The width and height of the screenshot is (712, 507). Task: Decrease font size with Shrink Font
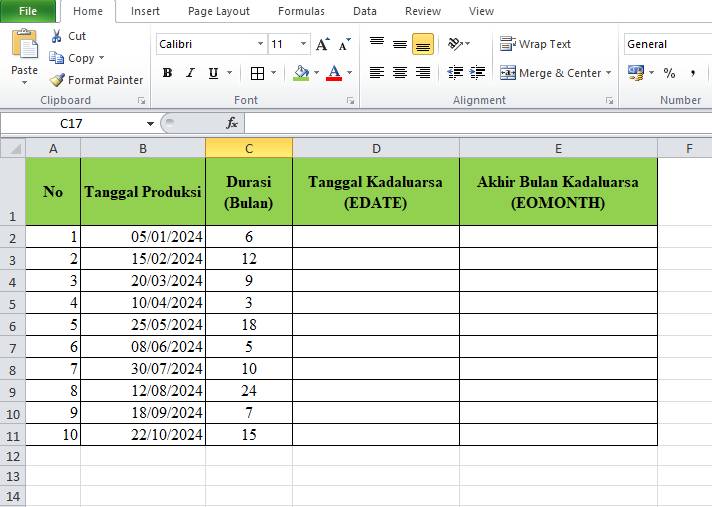[x=345, y=44]
